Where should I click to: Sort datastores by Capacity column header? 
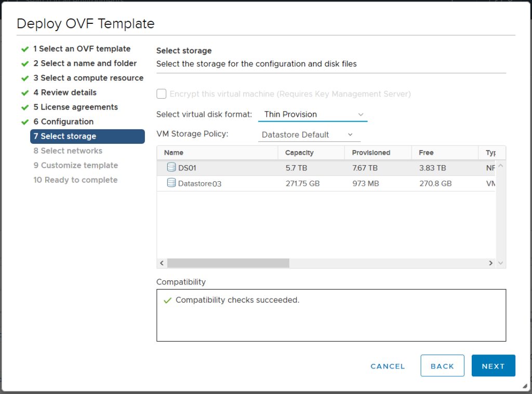pos(300,153)
